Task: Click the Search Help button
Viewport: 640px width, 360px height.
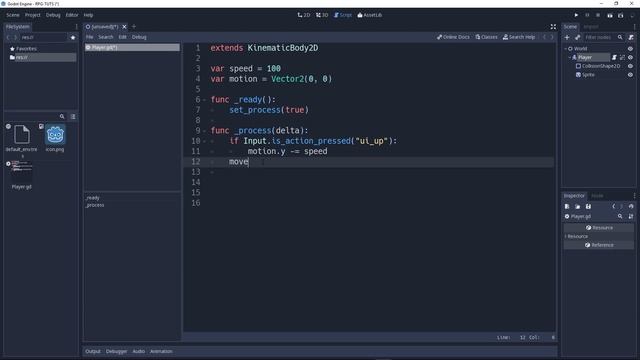Action: [x=519, y=37]
